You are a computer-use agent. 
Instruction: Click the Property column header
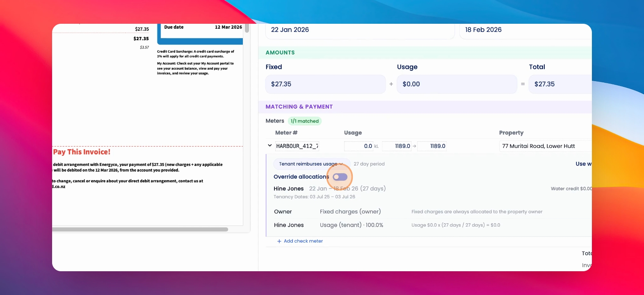tap(511, 133)
